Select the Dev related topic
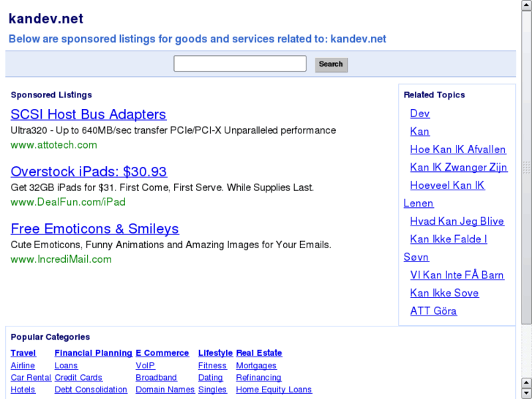Screen dimensions: 532x399 coord(419,113)
